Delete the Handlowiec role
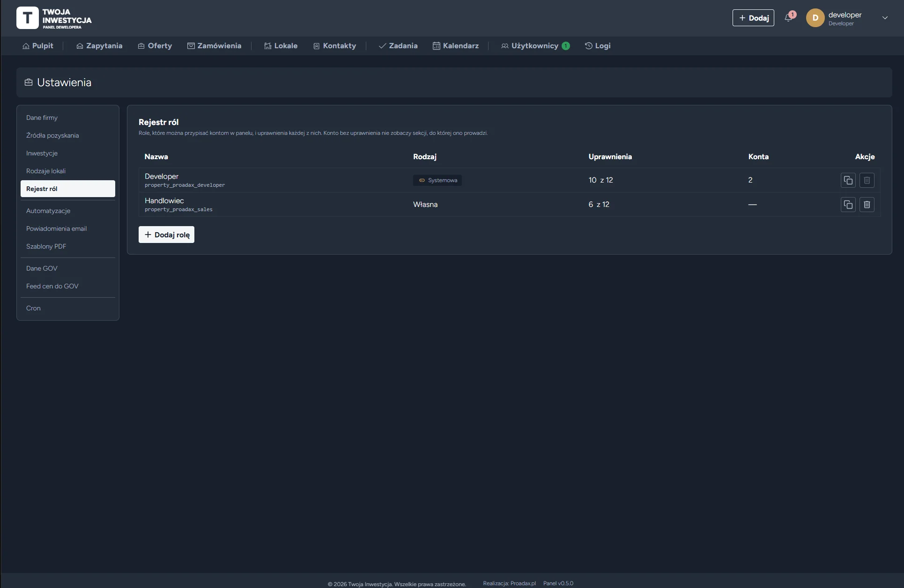904x588 pixels. pyautogui.click(x=867, y=205)
